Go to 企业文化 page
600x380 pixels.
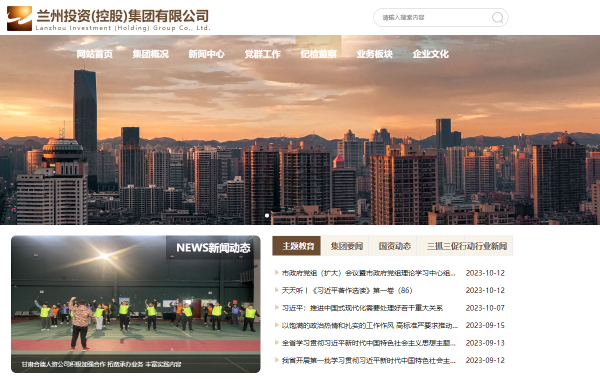point(430,54)
